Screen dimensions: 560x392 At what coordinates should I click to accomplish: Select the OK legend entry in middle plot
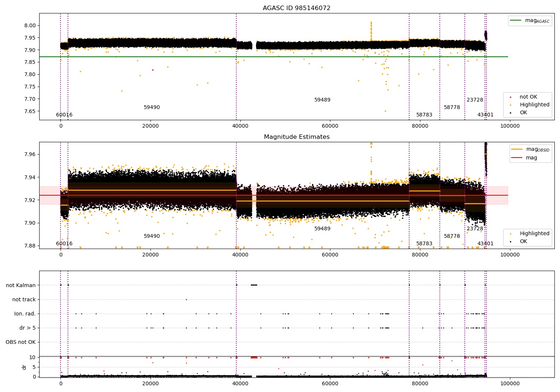point(519,242)
